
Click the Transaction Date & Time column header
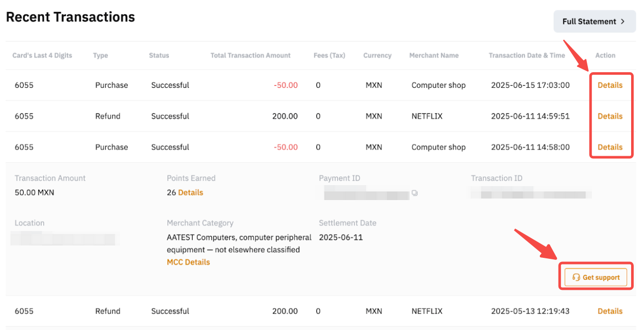[x=527, y=55]
